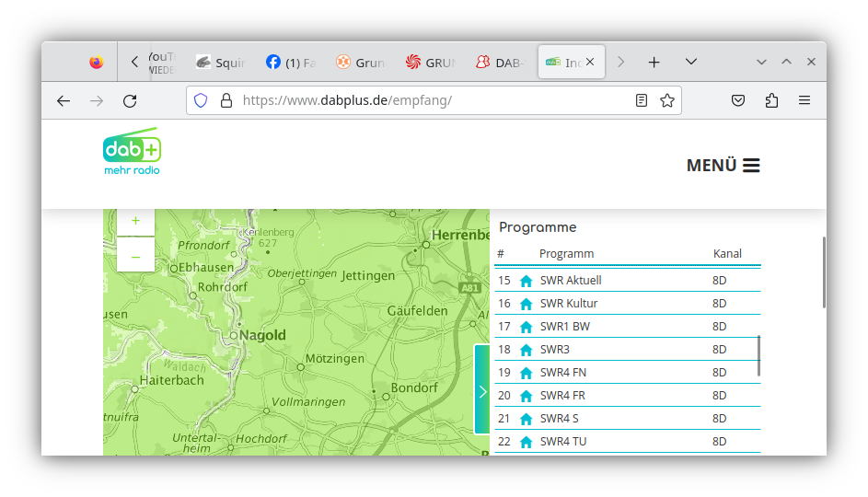Image resolution: width=868 pixels, height=497 pixels.
Task: Go forward to next page
Action: click(x=97, y=100)
